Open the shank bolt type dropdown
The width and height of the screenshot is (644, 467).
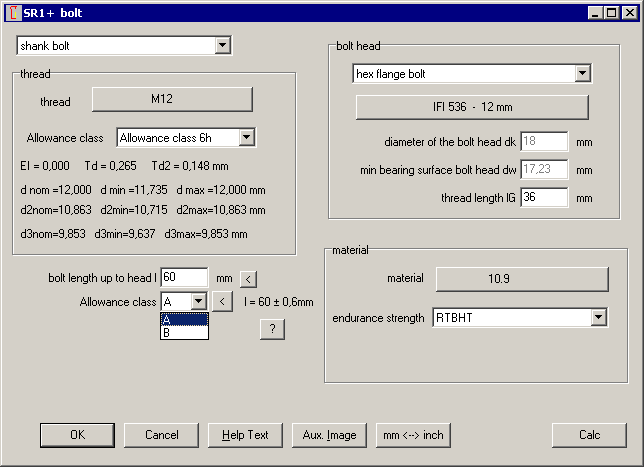coord(223,46)
